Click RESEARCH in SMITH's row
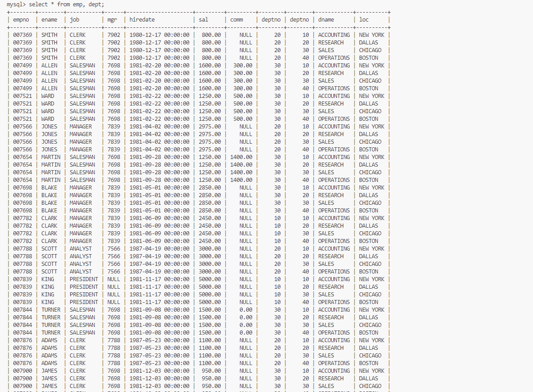Screen dimensions: 533x392 pyautogui.click(x=331, y=43)
